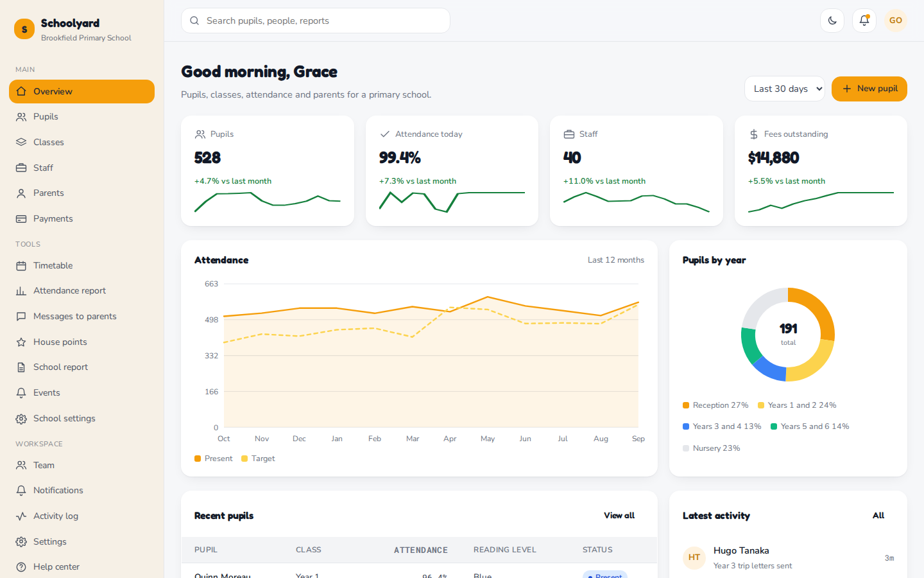Click Years 3 and 4 13% legend
The image size is (924, 578).
[722, 426]
